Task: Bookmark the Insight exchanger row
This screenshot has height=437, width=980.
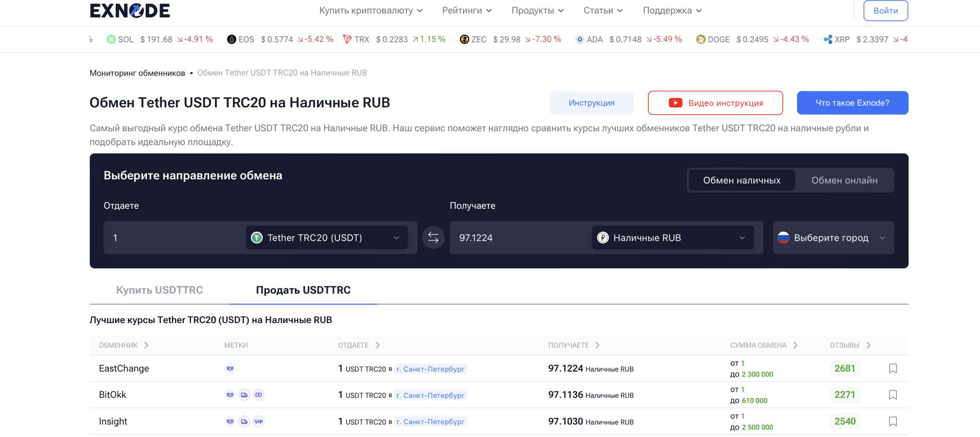Action: pyautogui.click(x=893, y=421)
